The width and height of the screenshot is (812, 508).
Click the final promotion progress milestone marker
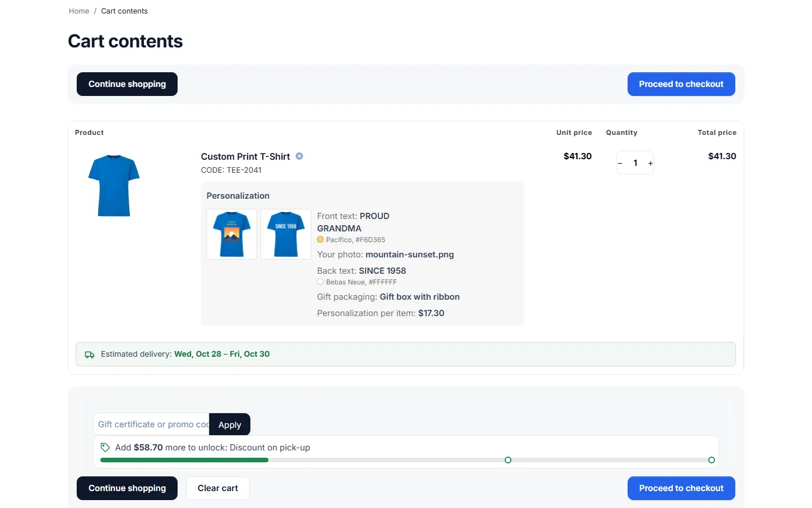(x=712, y=460)
